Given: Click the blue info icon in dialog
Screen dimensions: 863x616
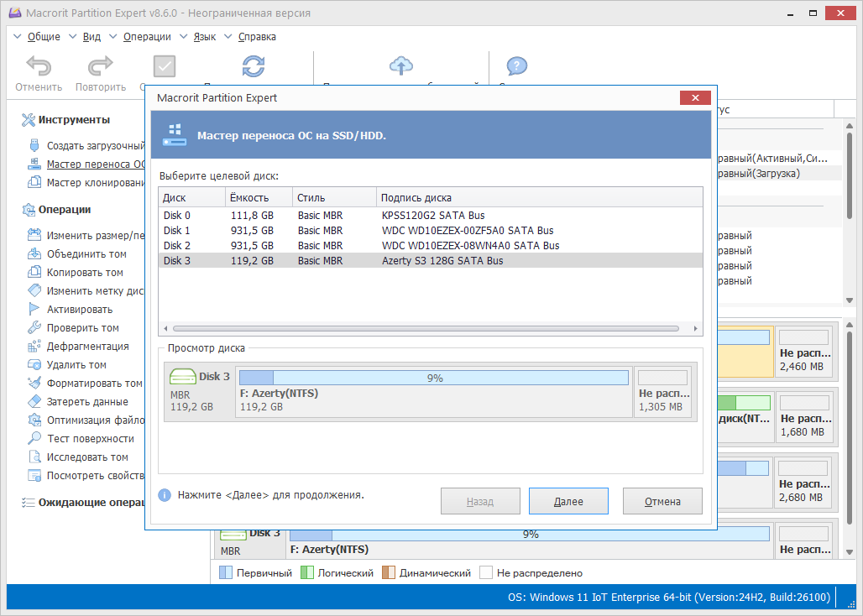Looking at the screenshot, I should click(165, 495).
